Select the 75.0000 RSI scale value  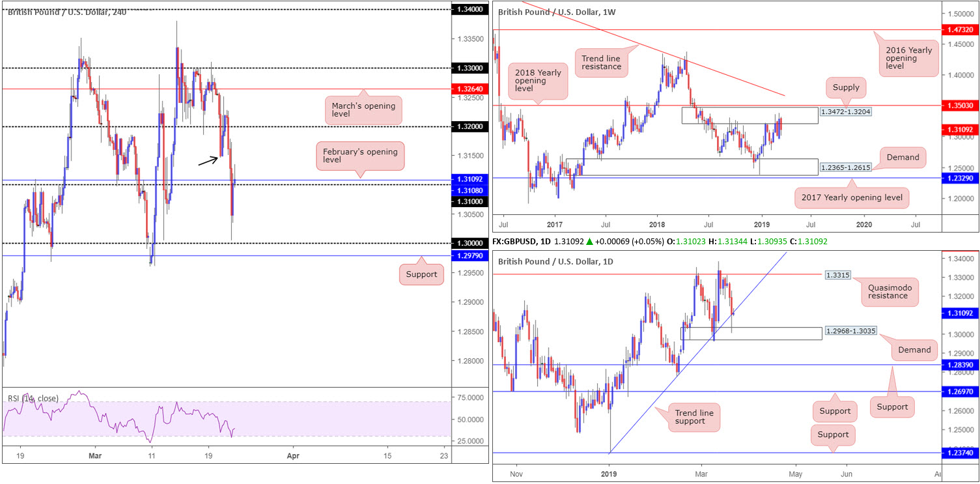tap(469, 397)
